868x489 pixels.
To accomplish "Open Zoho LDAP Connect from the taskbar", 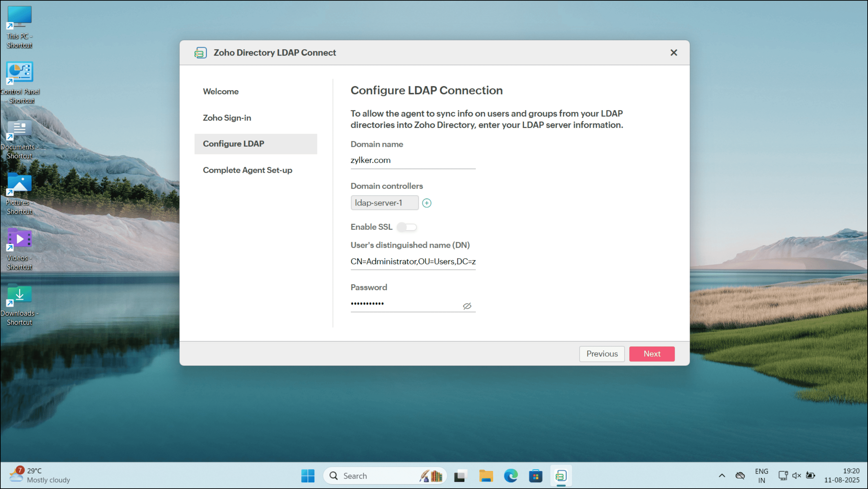I will (561, 476).
